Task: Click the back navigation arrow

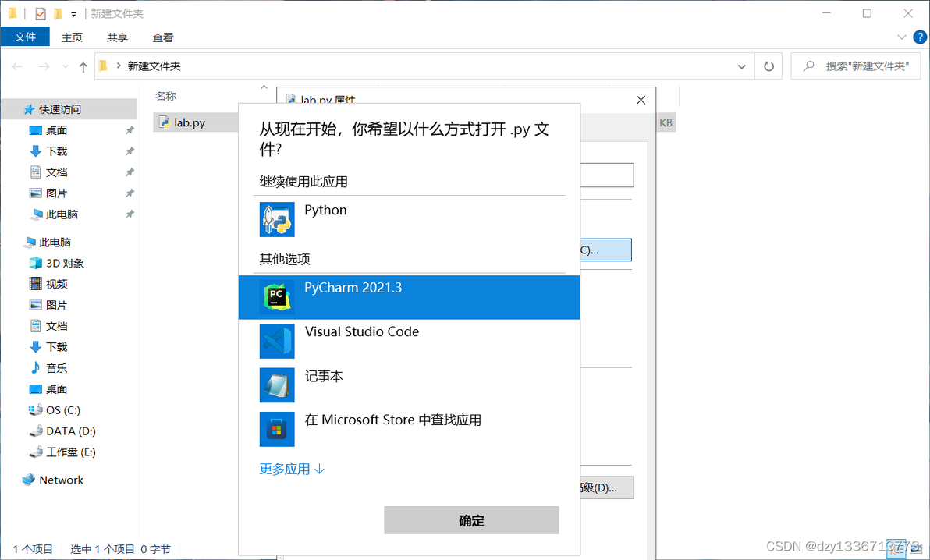Action: click(17, 66)
